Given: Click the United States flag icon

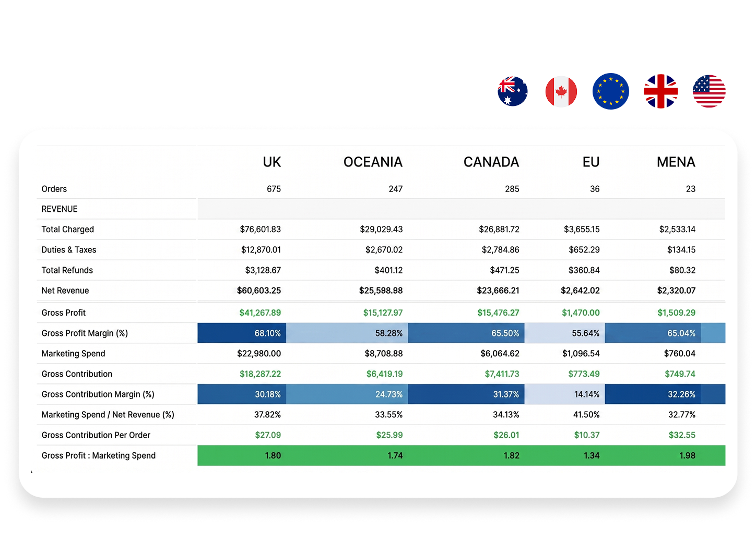Looking at the screenshot, I should (709, 91).
